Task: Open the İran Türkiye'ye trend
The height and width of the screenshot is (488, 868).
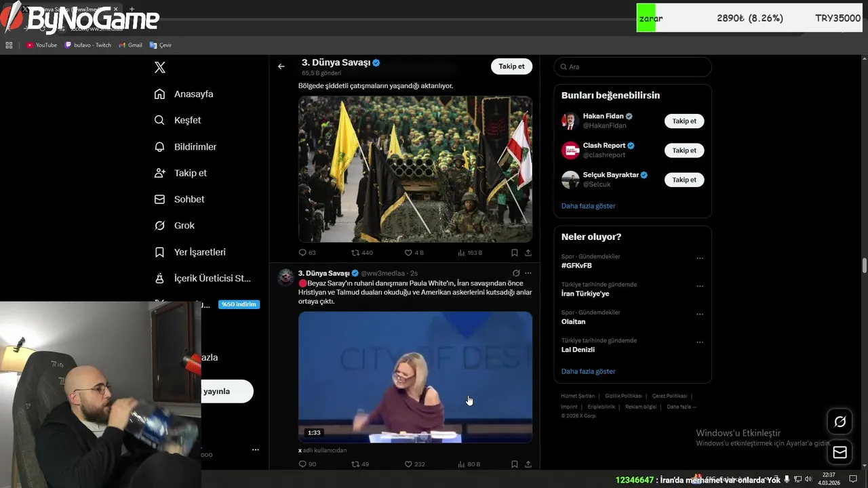Action: 585,293
